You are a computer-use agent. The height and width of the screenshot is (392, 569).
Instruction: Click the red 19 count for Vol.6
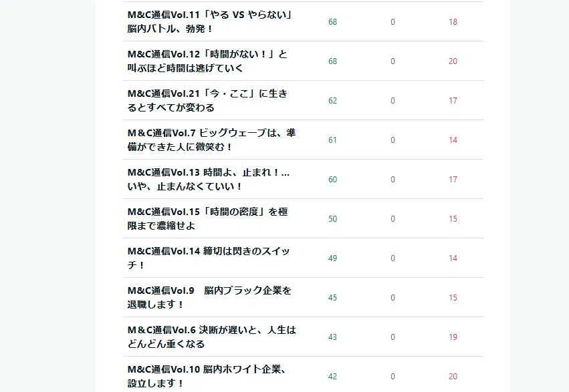[453, 337]
